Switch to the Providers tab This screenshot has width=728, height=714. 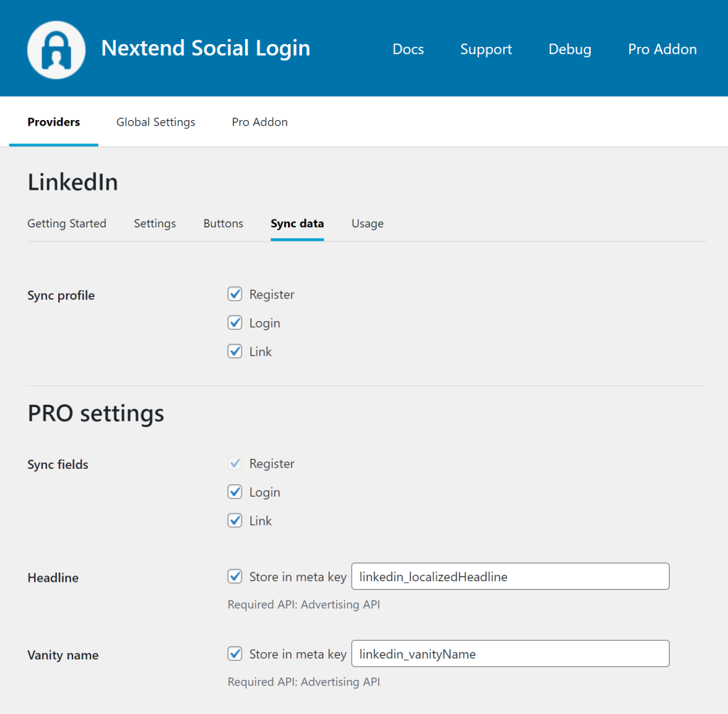click(53, 122)
